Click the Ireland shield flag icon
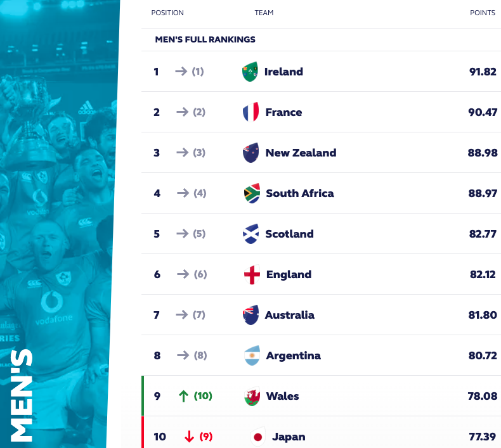The width and height of the screenshot is (501, 448). coord(250,72)
